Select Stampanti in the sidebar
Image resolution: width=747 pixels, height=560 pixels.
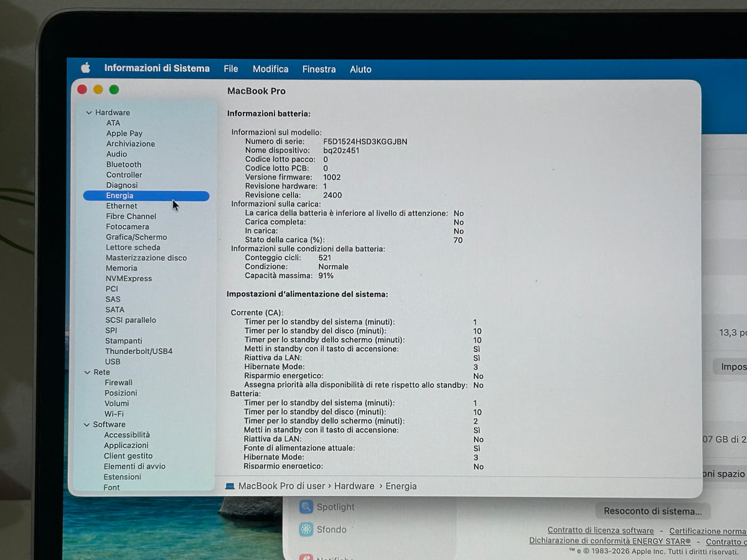coord(124,341)
